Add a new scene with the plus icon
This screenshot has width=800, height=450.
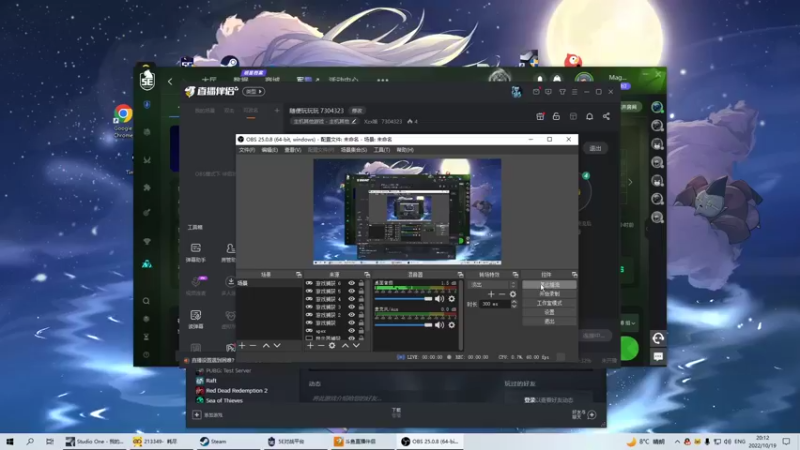242,345
